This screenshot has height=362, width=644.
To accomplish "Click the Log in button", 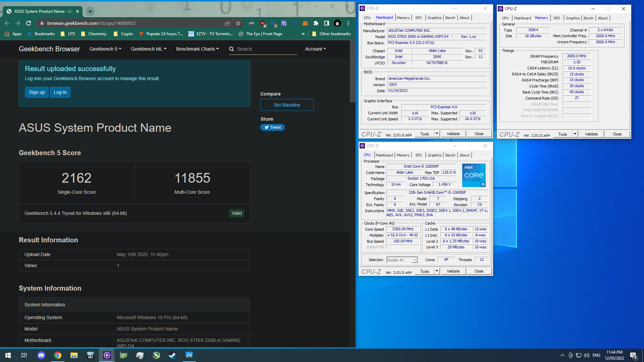I will (x=60, y=93).
